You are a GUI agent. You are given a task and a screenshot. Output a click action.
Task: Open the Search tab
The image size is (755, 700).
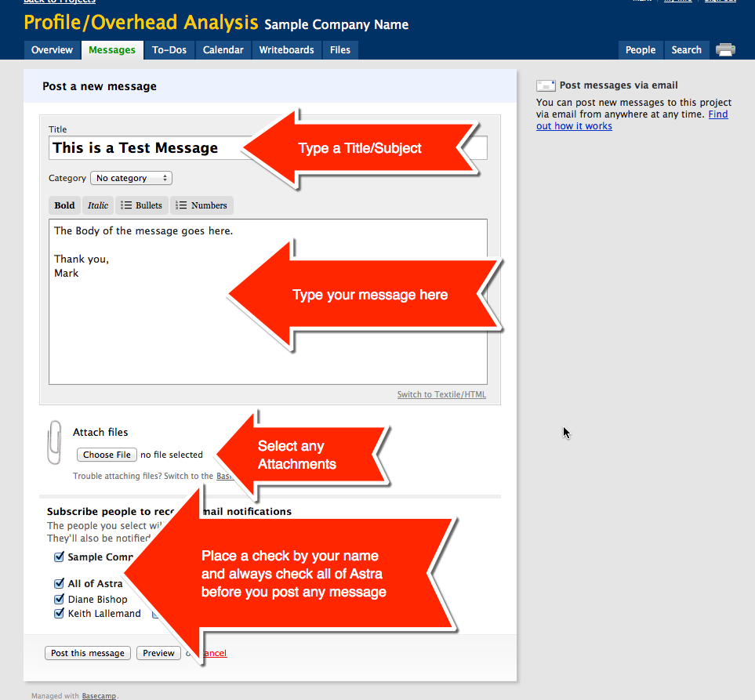coord(687,50)
